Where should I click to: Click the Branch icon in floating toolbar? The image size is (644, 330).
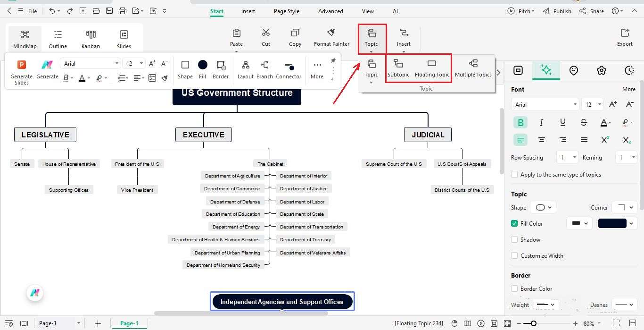(x=264, y=69)
